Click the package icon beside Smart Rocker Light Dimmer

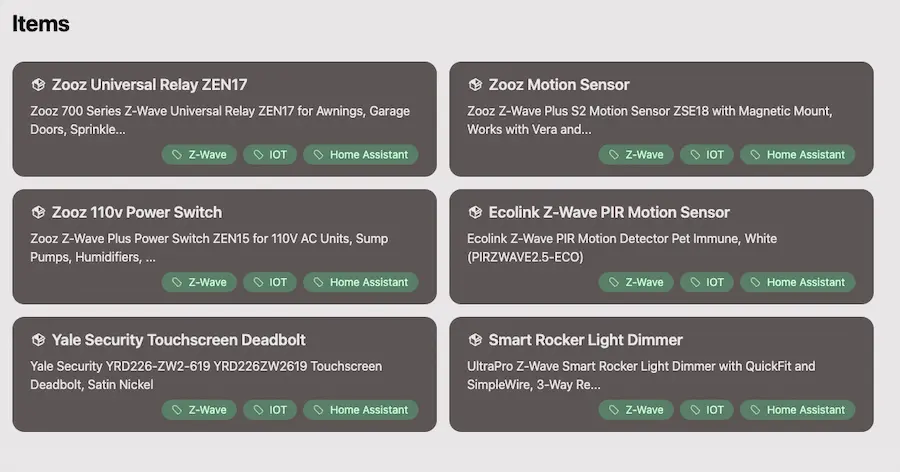click(475, 340)
